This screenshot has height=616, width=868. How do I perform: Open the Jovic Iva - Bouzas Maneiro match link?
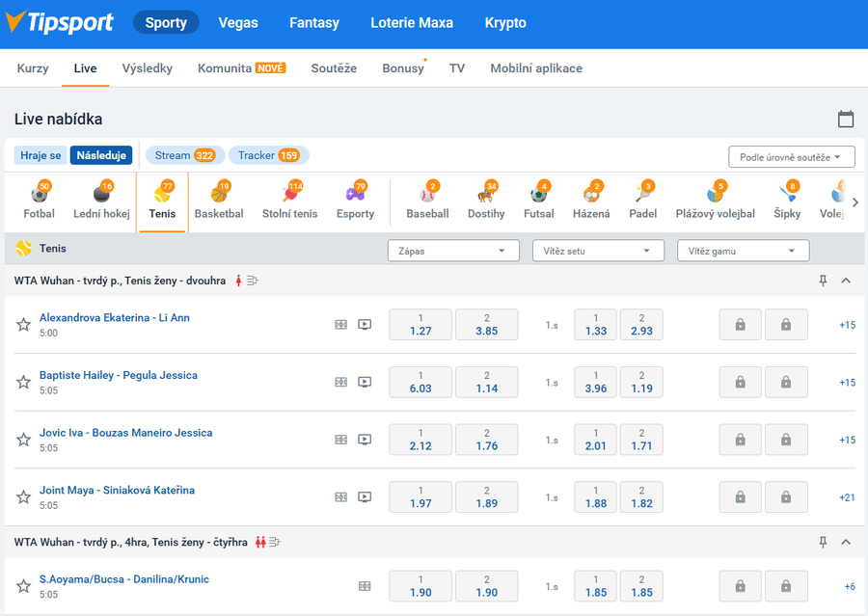tap(125, 433)
